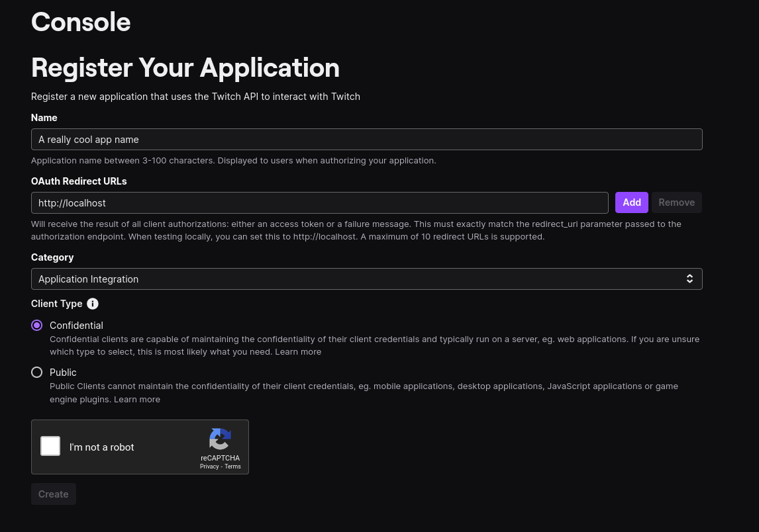Image resolution: width=759 pixels, height=532 pixels.
Task: Click the OAuth Redirect URLs label
Action: (x=79, y=181)
